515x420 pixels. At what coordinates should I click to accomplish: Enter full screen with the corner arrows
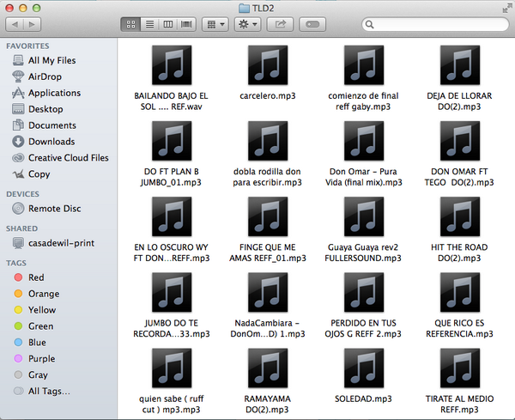507,9
